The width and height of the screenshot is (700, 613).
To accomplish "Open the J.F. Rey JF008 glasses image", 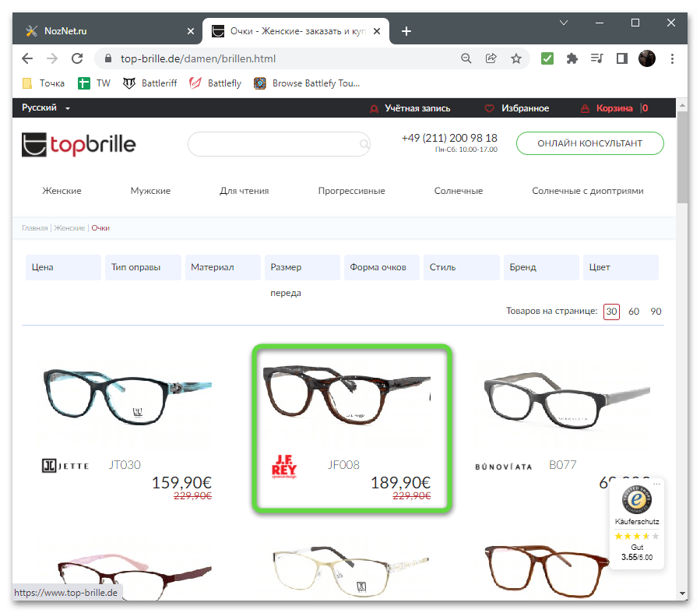I will 346,394.
